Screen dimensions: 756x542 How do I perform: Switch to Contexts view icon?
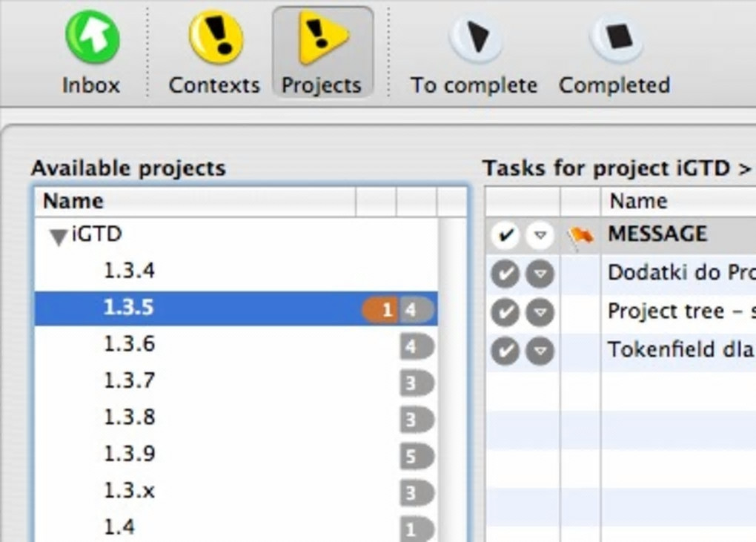(x=215, y=37)
